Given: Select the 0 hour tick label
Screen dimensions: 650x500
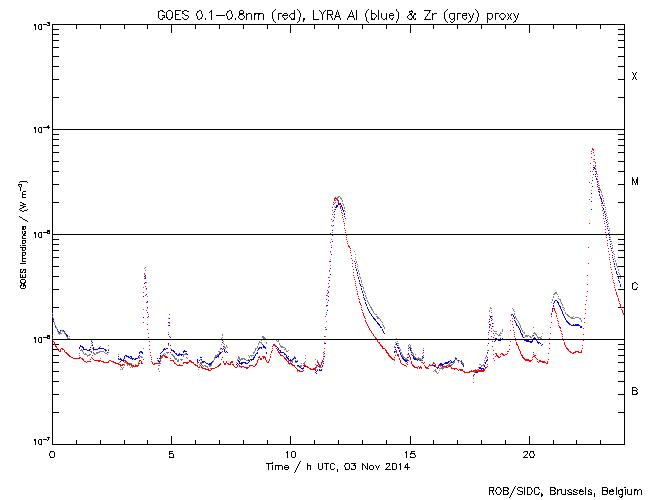Looking at the screenshot, I should (x=52, y=454).
